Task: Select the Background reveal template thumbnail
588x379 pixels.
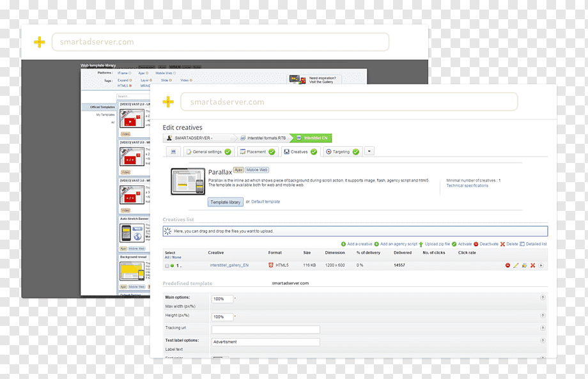Action: [x=132, y=271]
